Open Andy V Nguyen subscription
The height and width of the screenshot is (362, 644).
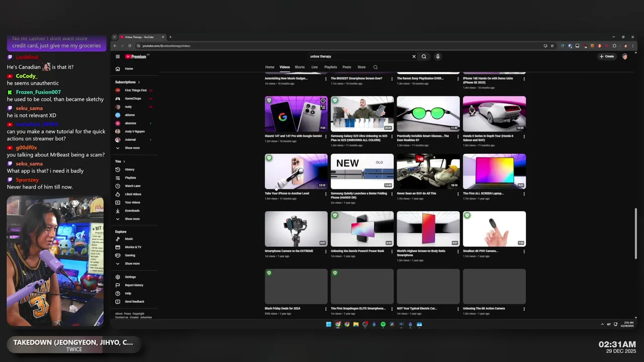pos(134,132)
